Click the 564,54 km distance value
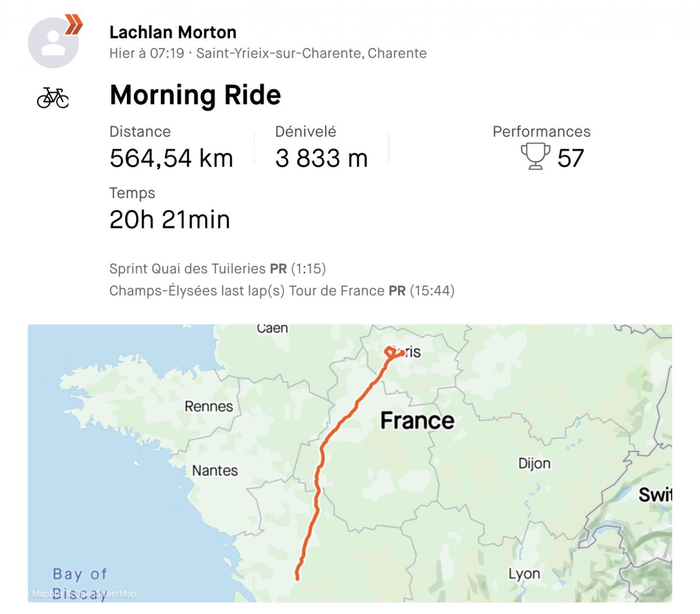This screenshot has height=614, width=700. [x=171, y=158]
